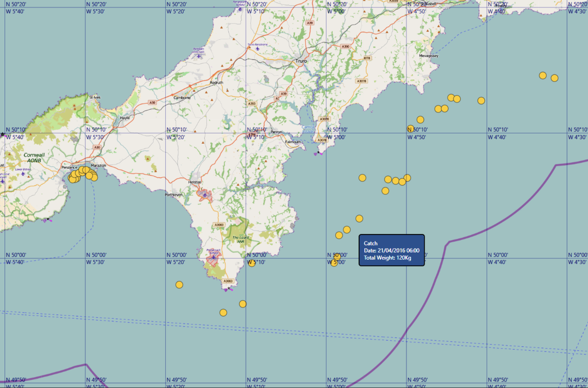Image resolution: width=588 pixels, height=388 pixels.
Task: Click the southernmost yellow catch marker
Action: (x=223, y=313)
